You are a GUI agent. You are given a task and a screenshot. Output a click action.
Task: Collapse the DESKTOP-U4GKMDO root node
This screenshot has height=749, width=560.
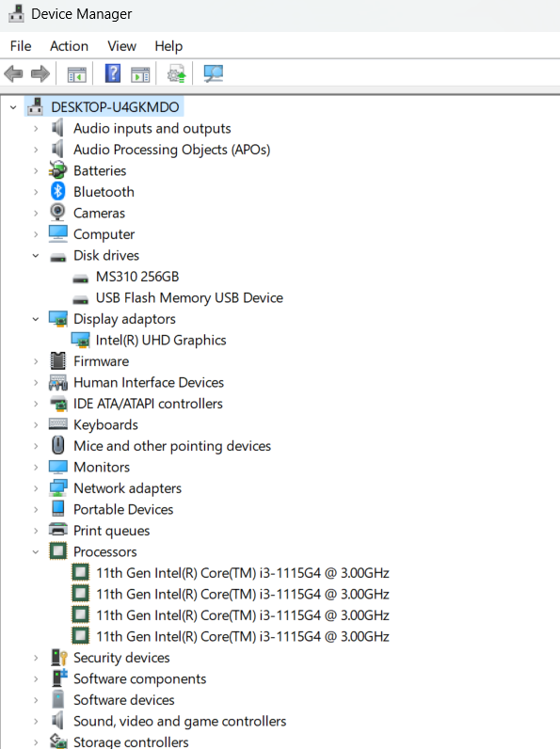pyautogui.click(x=13, y=107)
